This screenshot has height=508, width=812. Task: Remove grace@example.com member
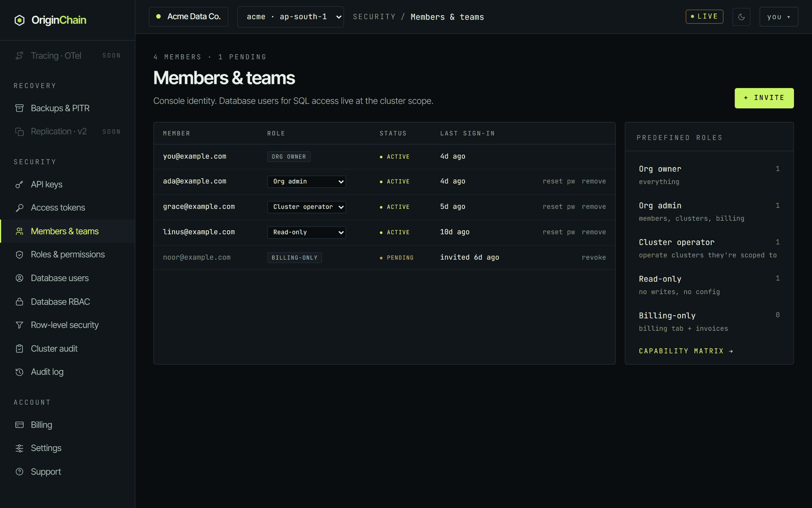pos(594,207)
